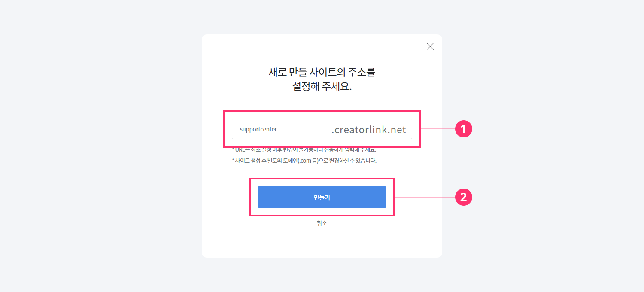This screenshot has width=644, height=292.
Task: Click the pink number 2 badge
Action: (x=463, y=197)
